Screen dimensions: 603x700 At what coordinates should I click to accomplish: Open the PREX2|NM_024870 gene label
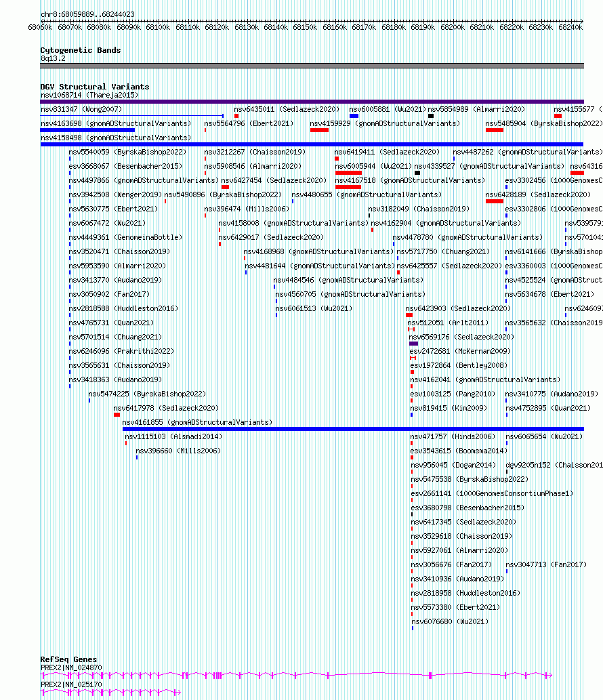click(71, 668)
